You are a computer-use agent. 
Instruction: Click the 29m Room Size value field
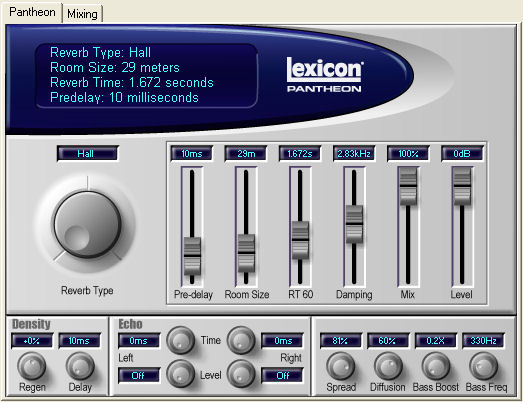(x=246, y=153)
